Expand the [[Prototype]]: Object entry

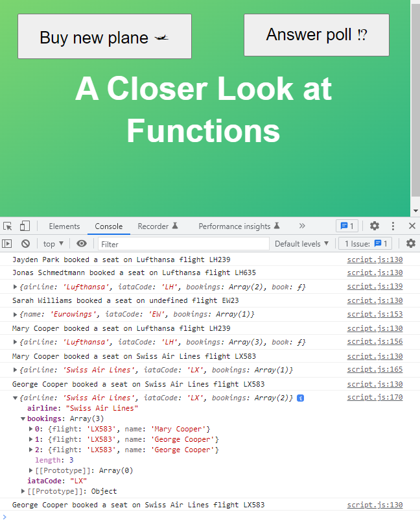[x=23, y=491]
